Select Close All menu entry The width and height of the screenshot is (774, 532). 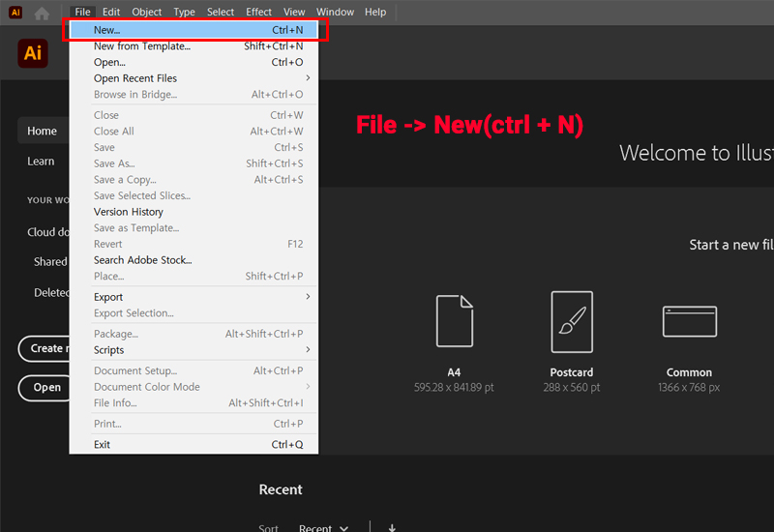tap(194, 132)
